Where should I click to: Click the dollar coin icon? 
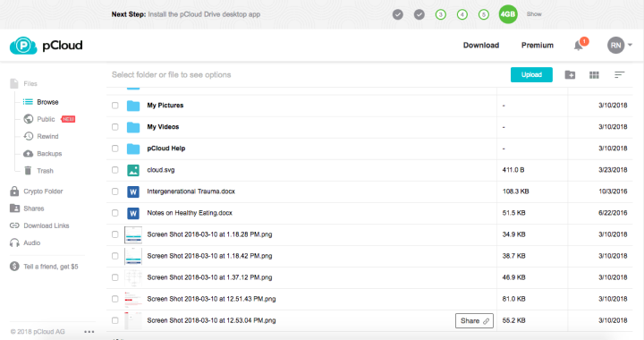point(14,267)
